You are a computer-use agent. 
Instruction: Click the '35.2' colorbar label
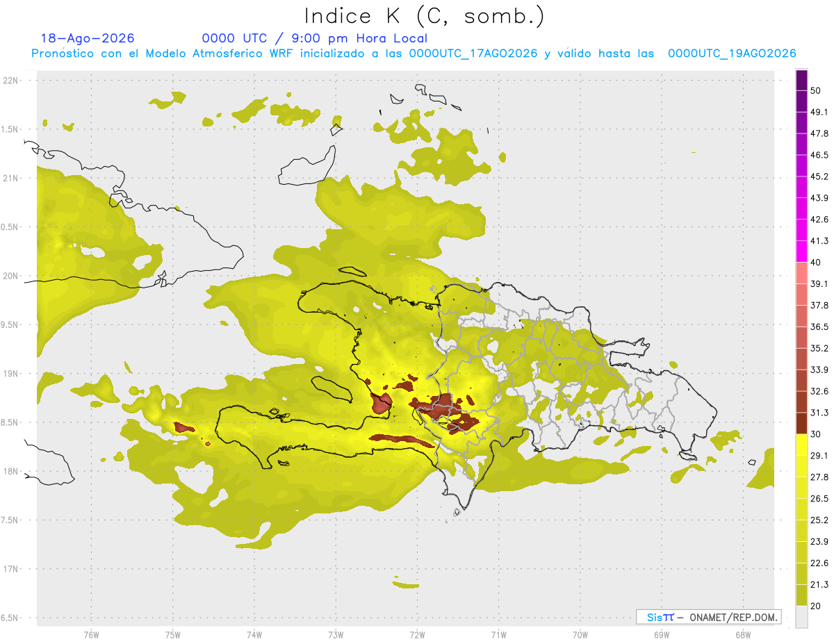coord(820,348)
